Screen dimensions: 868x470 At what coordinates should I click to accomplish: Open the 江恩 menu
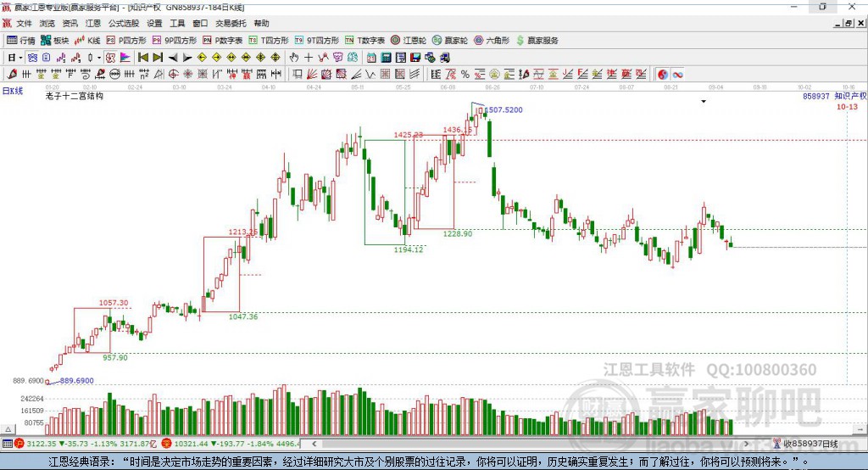[93, 23]
